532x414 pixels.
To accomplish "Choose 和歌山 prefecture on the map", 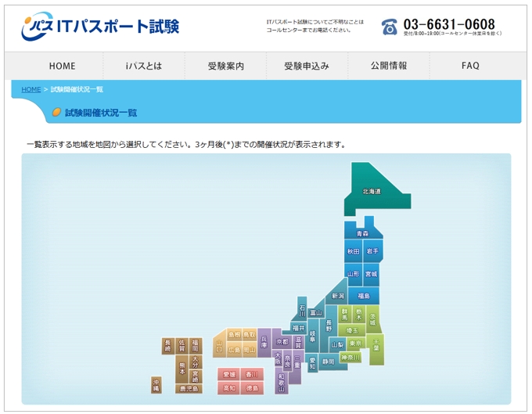I will pyautogui.click(x=282, y=383).
